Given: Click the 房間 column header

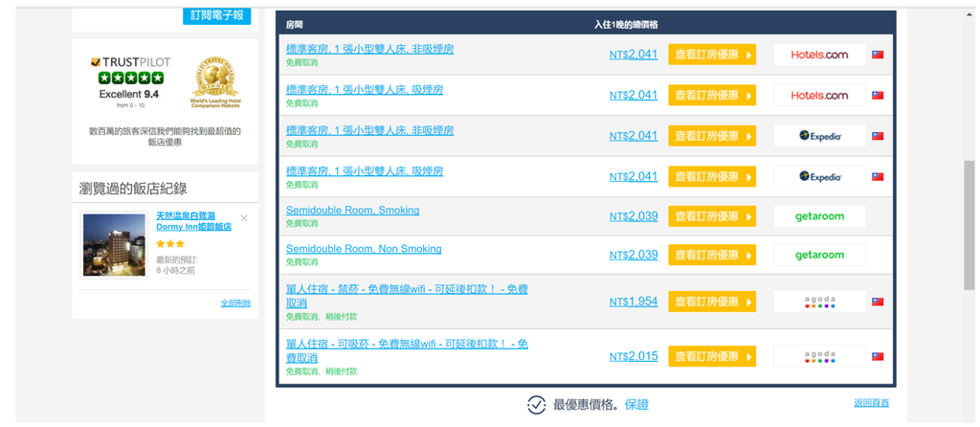Looking at the screenshot, I should [x=295, y=25].
